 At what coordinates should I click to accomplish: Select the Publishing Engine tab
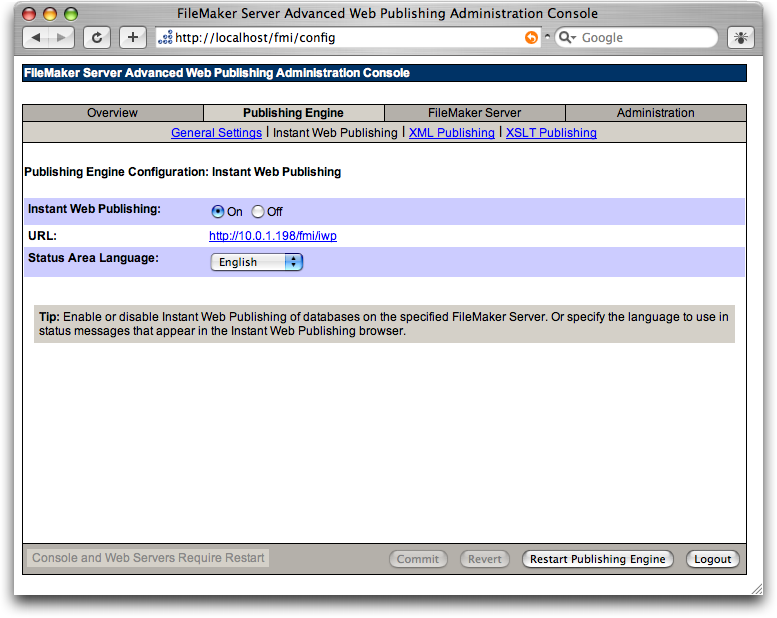coord(293,112)
